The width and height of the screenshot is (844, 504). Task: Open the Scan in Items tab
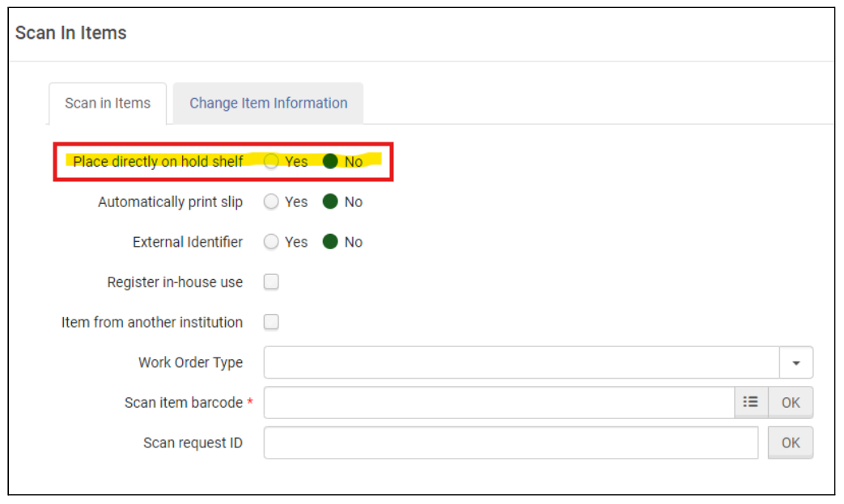click(x=108, y=104)
